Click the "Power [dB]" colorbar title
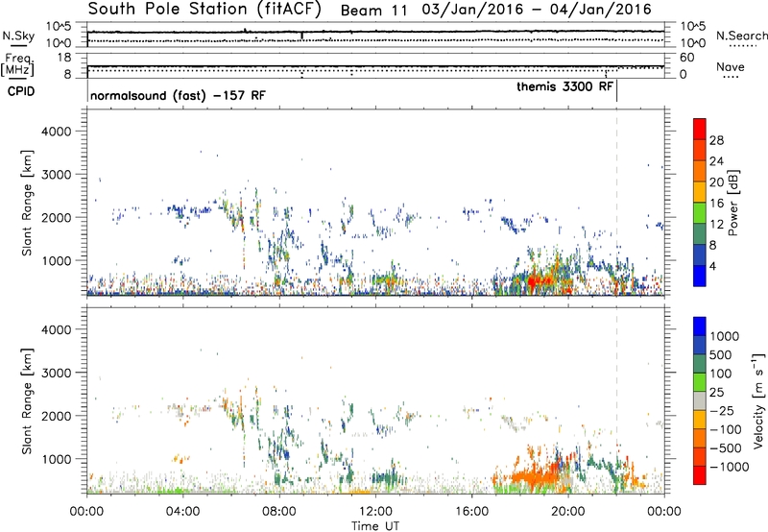768x532 pixels. coord(732,203)
